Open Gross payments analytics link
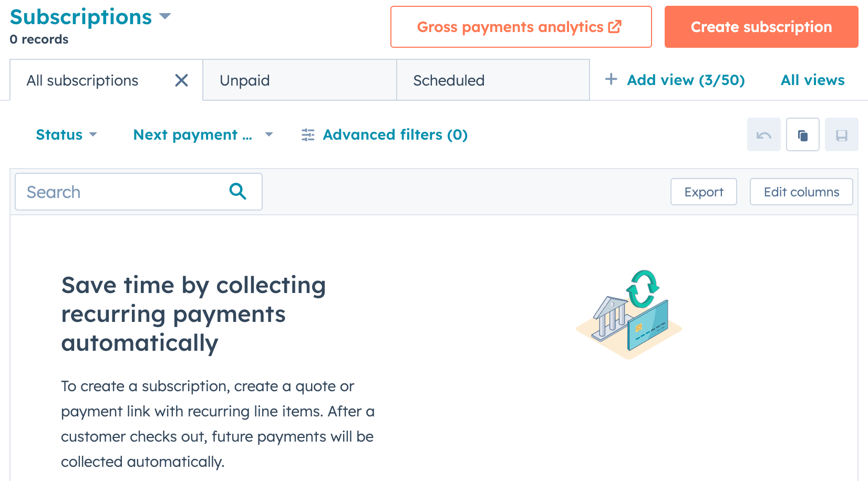868x481 pixels. pos(521,27)
